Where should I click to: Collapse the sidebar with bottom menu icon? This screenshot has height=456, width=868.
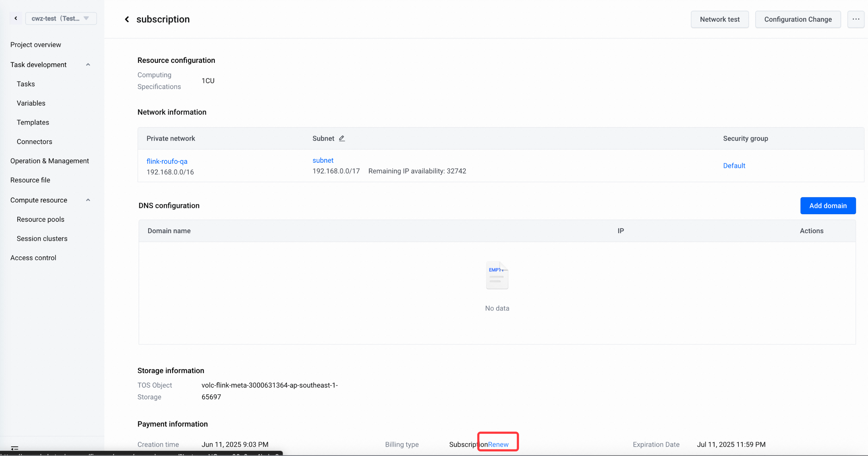[15, 448]
